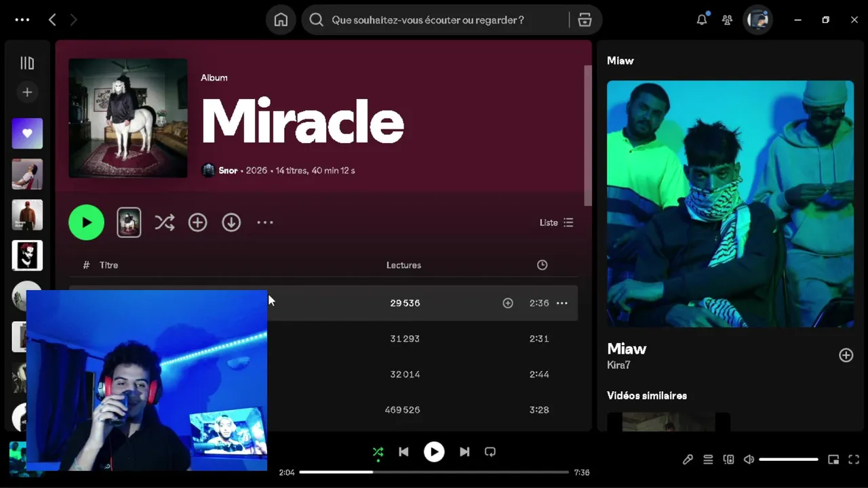The height and width of the screenshot is (488, 868).
Task: Open the play queue icon
Action: [x=708, y=460]
